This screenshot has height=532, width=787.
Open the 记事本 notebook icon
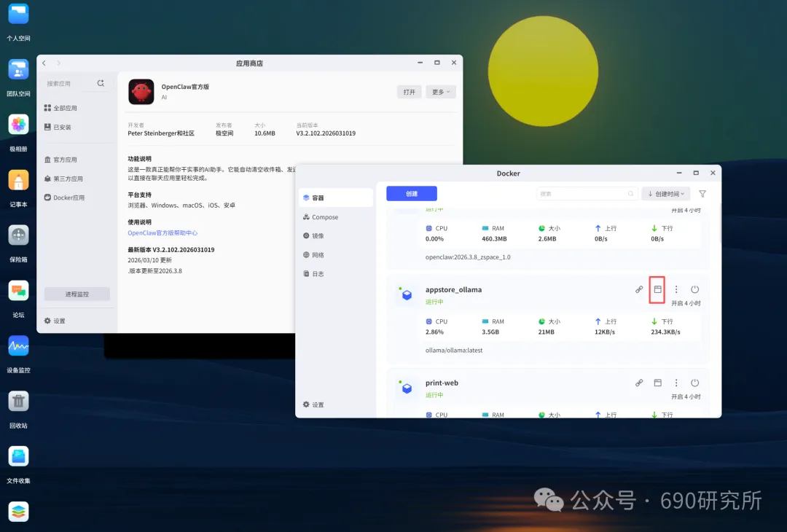pos(18,180)
